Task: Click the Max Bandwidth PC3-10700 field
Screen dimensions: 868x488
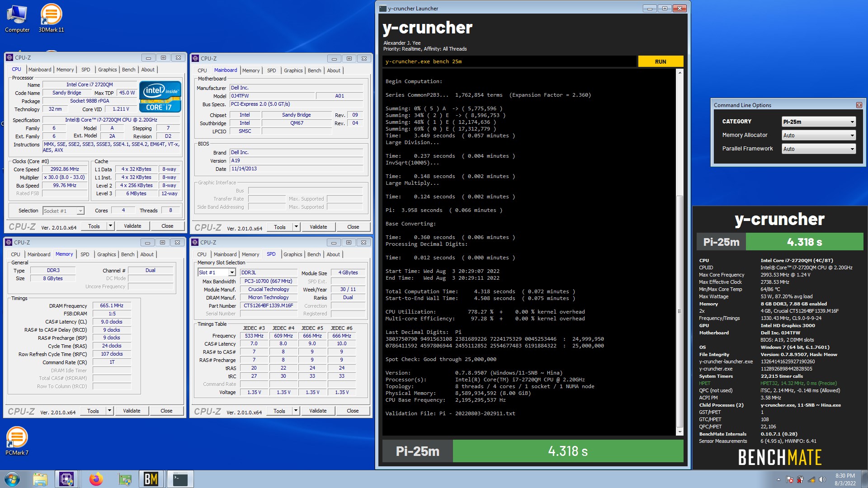Action: [269, 281]
